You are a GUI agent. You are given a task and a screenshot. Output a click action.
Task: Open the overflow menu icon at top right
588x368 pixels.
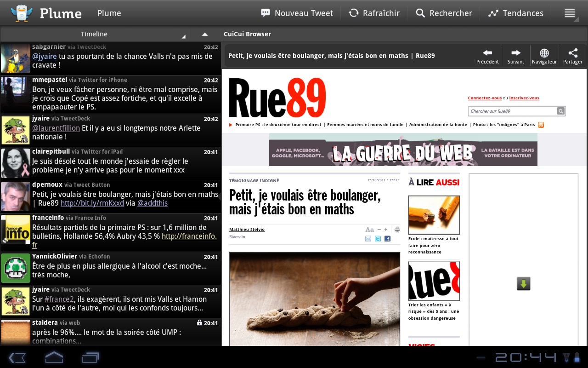(570, 13)
